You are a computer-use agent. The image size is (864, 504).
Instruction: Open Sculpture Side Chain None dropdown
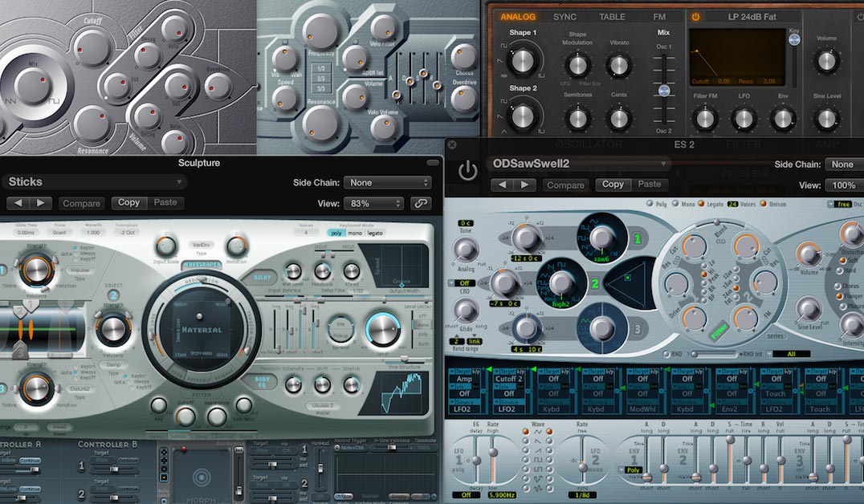[387, 182]
